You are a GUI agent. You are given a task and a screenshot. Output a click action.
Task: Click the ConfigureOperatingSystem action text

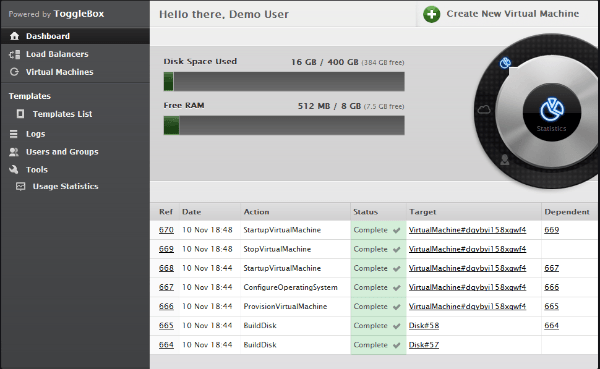point(290,287)
